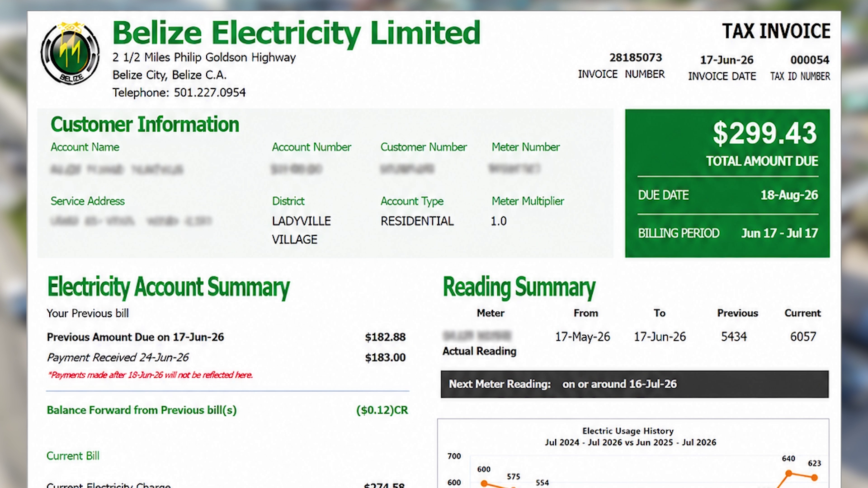This screenshot has width=868, height=488.
Task: Click the previous amount '$182.88'
Action: [385, 337]
